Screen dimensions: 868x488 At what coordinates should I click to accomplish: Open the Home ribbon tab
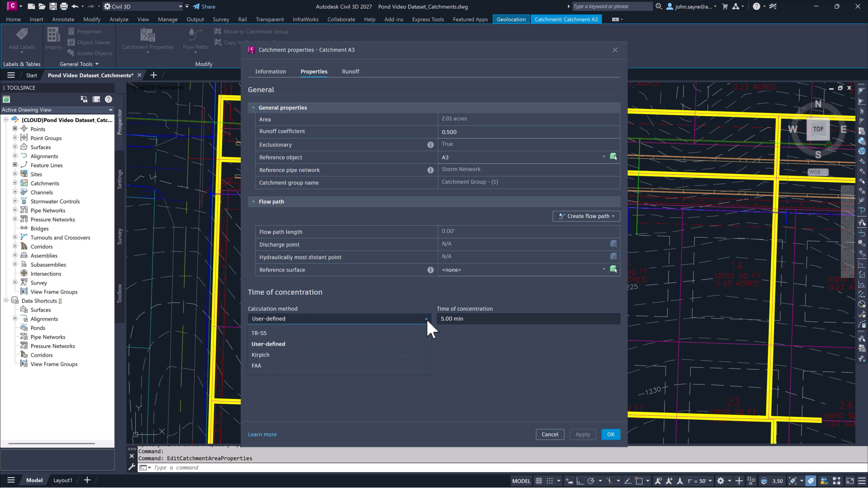(x=13, y=19)
